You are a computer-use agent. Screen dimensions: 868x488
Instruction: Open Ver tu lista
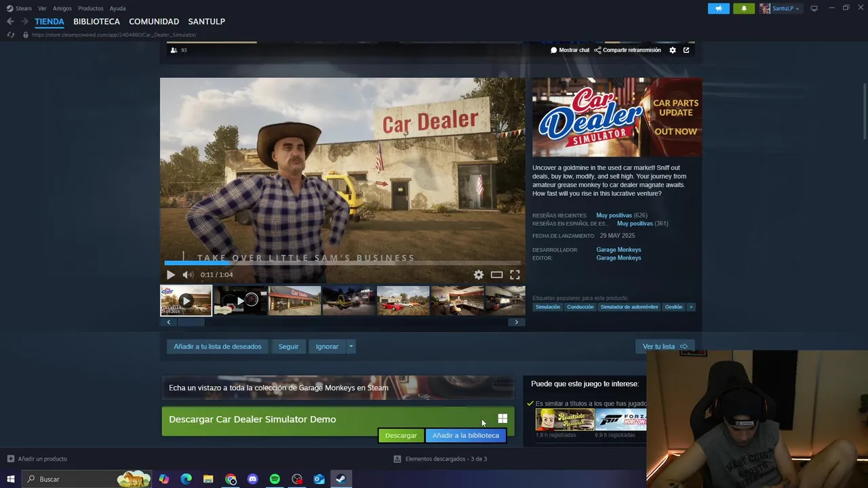pos(665,346)
